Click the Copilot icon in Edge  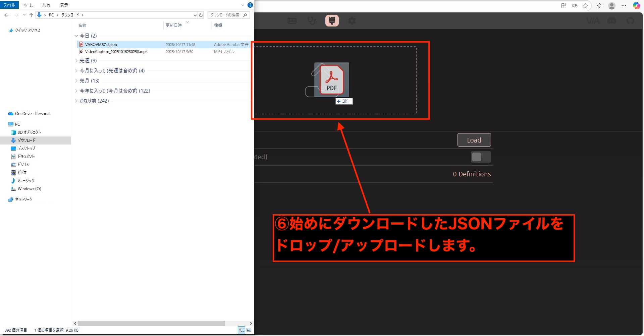pos(636,6)
